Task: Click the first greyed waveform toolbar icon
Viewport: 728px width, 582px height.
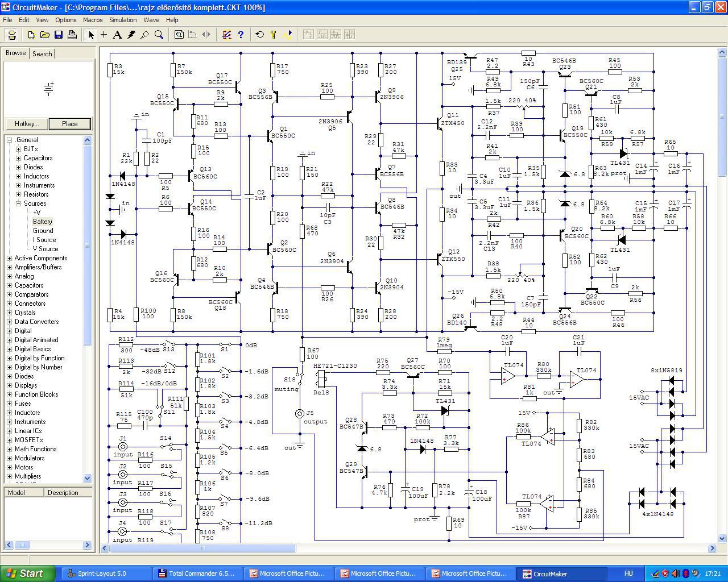Action: tap(308, 35)
